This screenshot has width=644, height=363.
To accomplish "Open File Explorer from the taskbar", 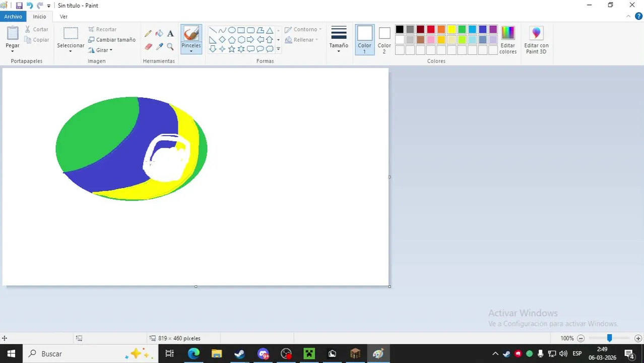I will click(217, 354).
